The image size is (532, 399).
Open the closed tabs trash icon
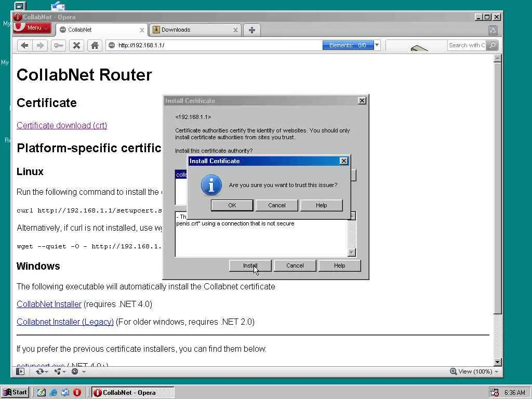(493, 31)
